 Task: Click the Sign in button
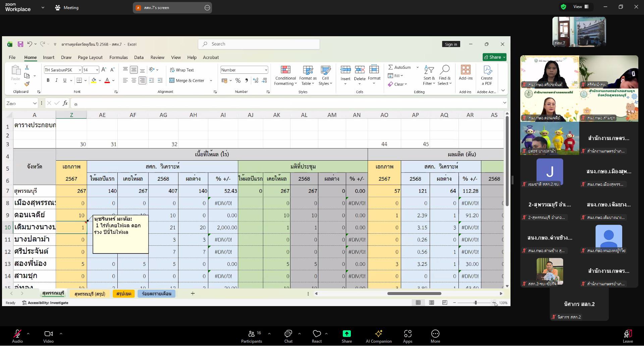[451, 44]
